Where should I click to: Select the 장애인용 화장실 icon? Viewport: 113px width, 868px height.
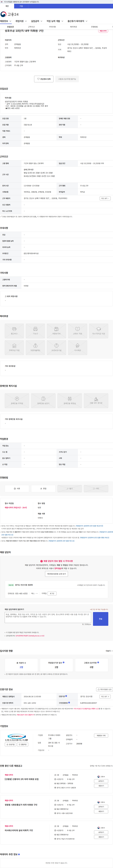pyautogui.click(x=69, y=400)
